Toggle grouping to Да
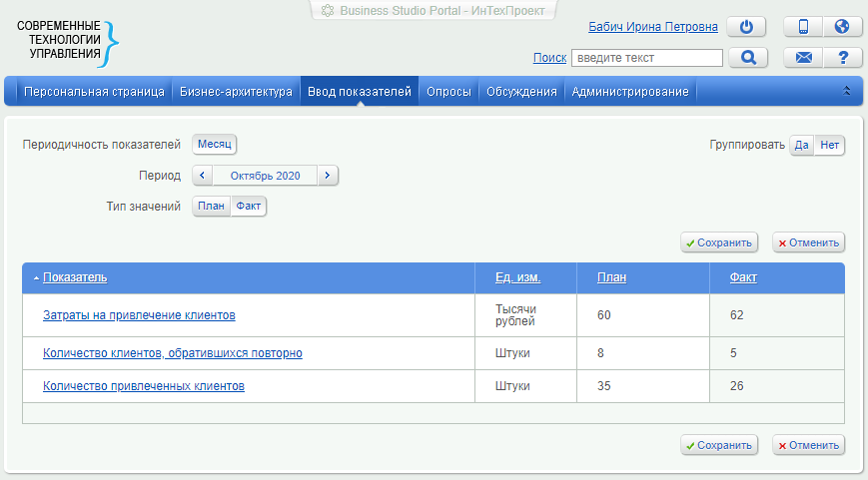 coord(801,146)
